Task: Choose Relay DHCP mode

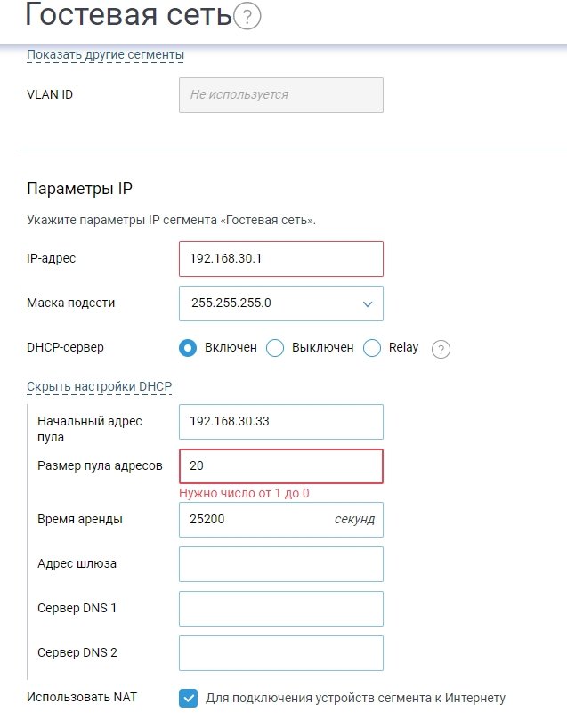Action: click(x=372, y=348)
